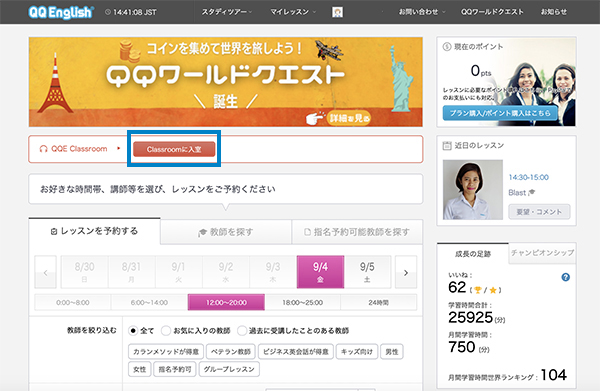This screenshot has height=391, width=600.
Task: Open the スタディツアー dropdown menu
Action: click(x=227, y=12)
